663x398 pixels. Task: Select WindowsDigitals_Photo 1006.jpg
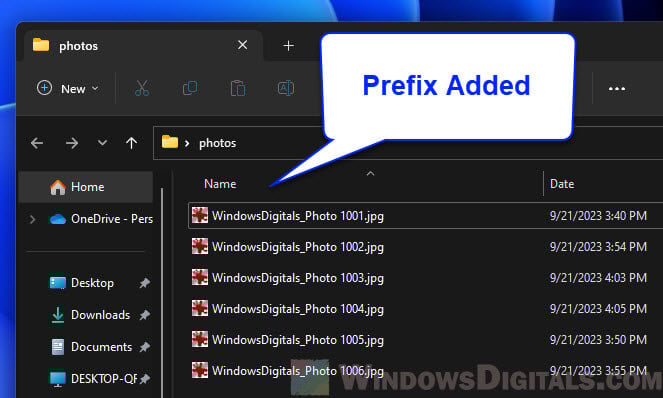click(298, 371)
